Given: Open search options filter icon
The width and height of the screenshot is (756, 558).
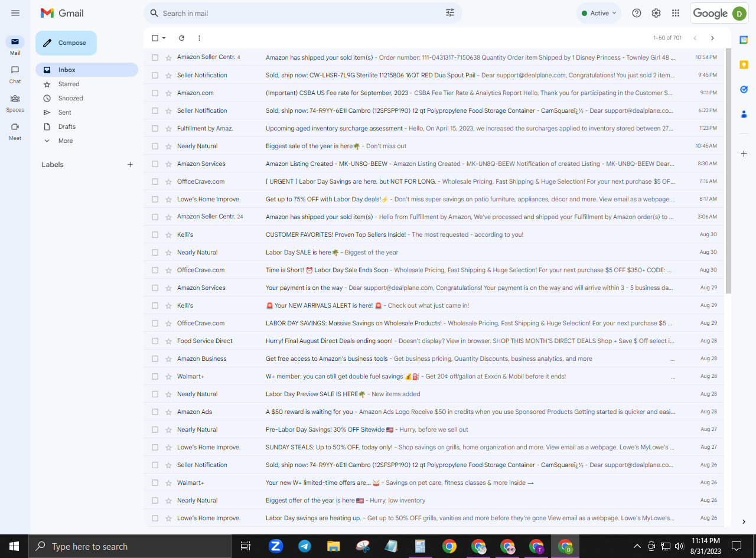Looking at the screenshot, I should coord(450,13).
